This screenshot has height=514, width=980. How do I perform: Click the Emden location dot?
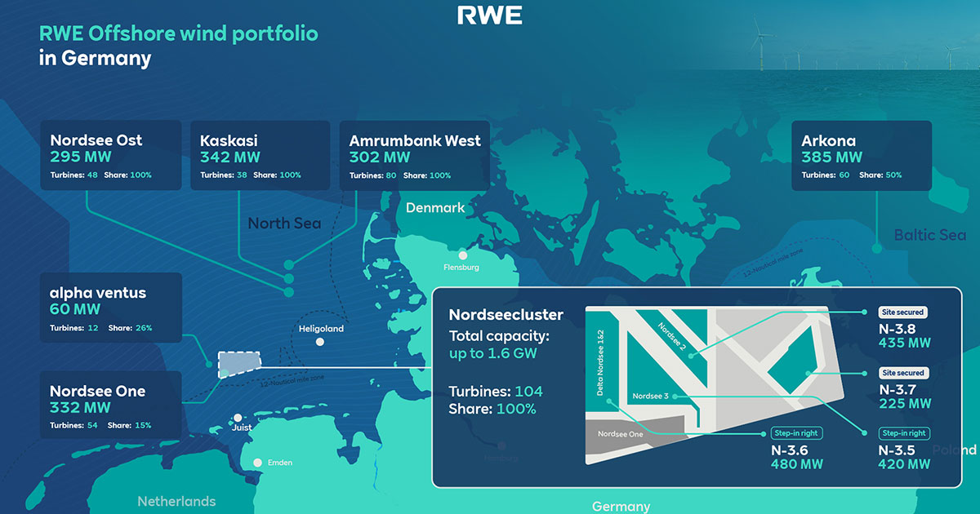258,462
